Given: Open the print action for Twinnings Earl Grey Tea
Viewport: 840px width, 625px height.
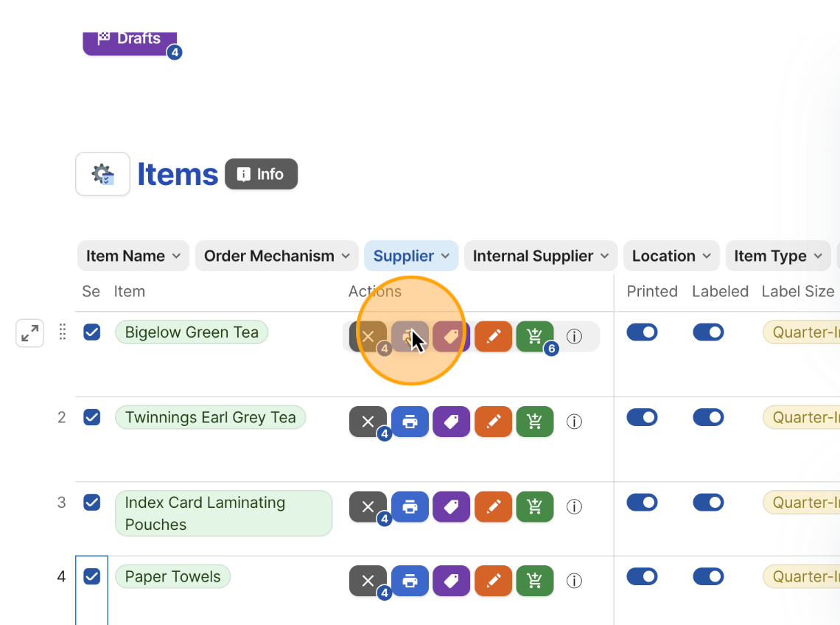Looking at the screenshot, I should (x=410, y=421).
